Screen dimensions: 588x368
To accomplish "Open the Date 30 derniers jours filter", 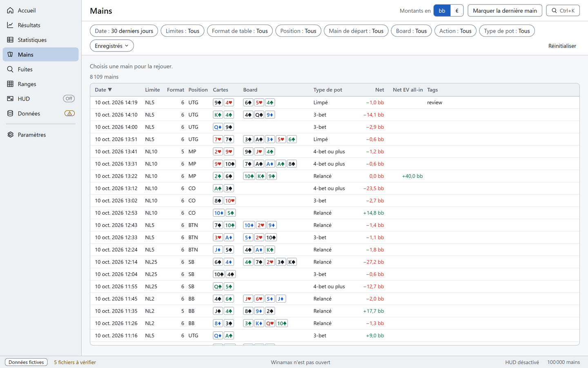I will point(124,31).
